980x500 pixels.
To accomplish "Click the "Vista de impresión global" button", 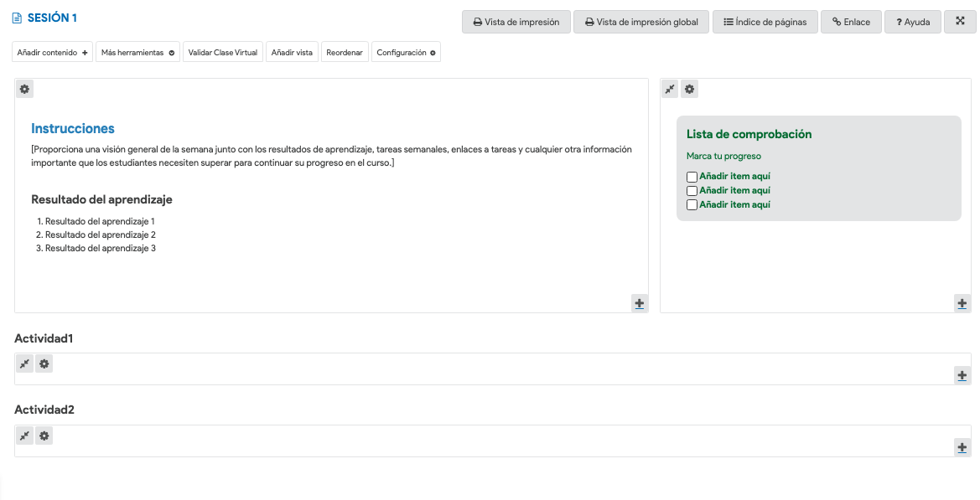I will (x=641, y=22).
